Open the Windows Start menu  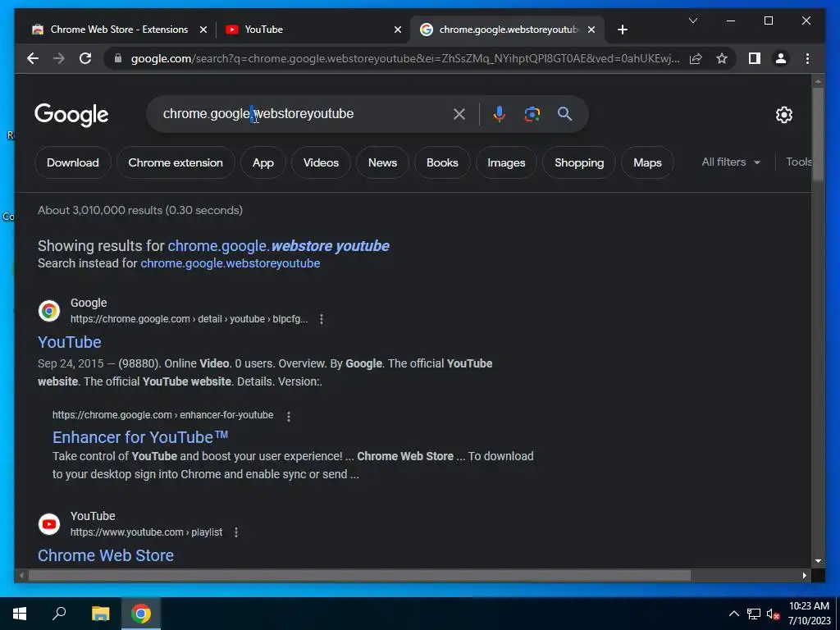[x=20, y=614]
